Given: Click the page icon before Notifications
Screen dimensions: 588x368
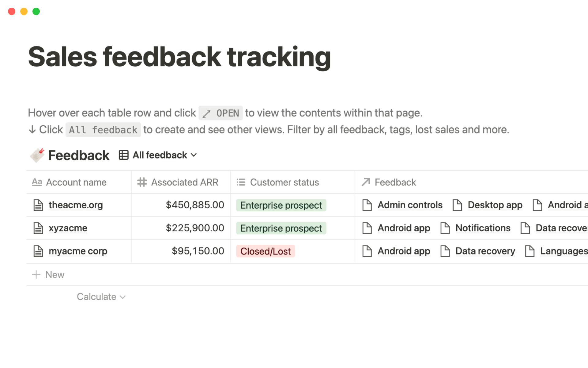Looking at the screenshot, I should coord(445,228).
